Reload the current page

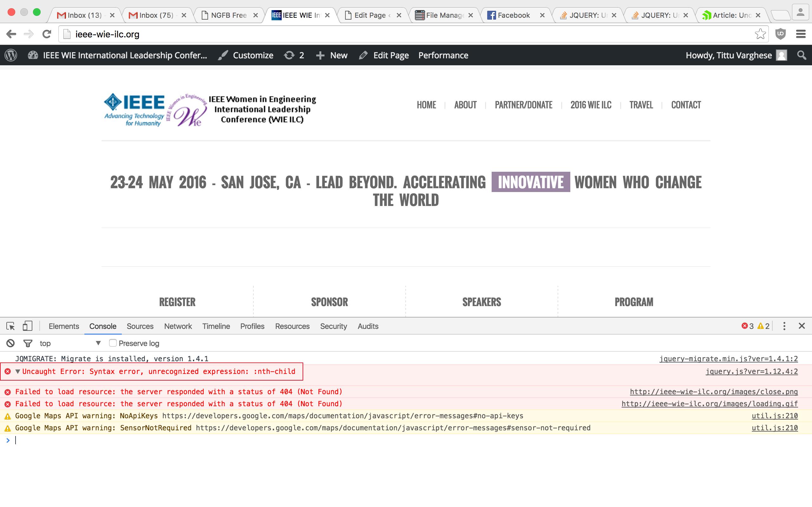click(46, 34)
